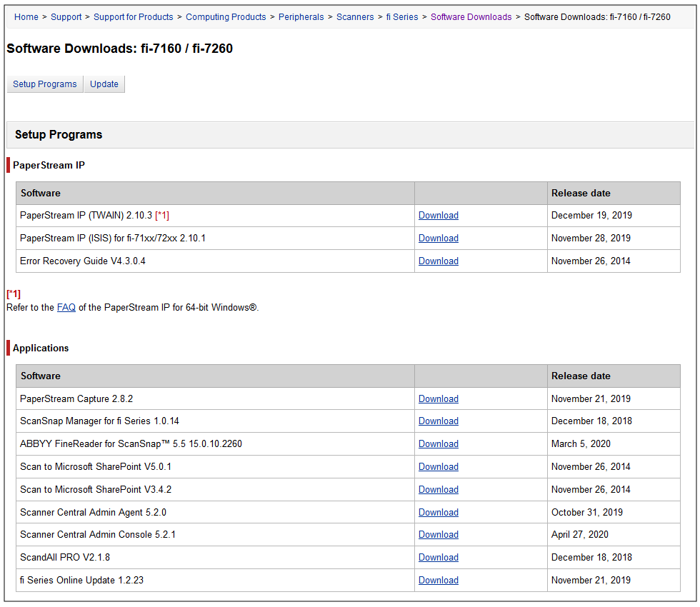
Task: Go back to Software Downloads breadcrumb
Action: pyautogui.click(x=471, y=17)
